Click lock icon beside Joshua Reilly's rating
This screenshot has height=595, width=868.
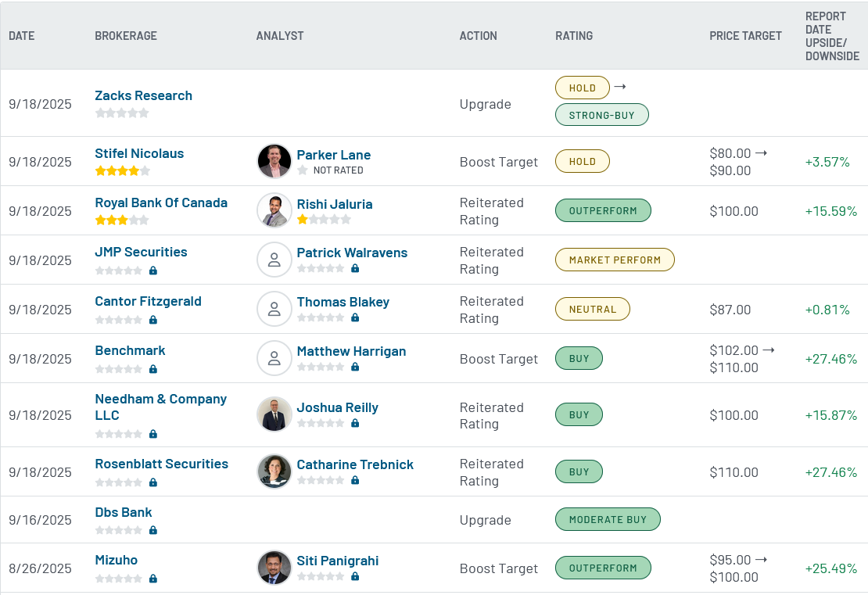pos(355,424)
